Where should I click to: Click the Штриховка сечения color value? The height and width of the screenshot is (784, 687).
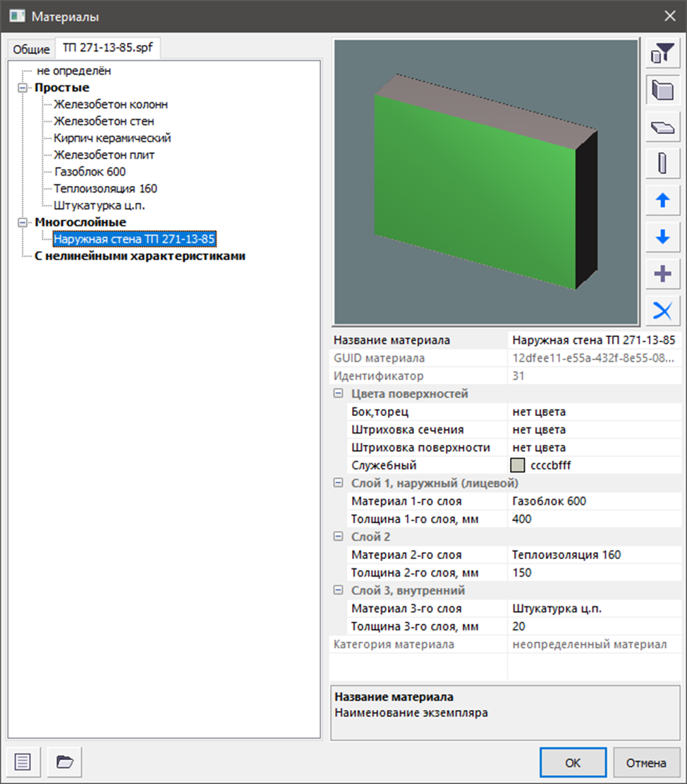pos(594,429)
